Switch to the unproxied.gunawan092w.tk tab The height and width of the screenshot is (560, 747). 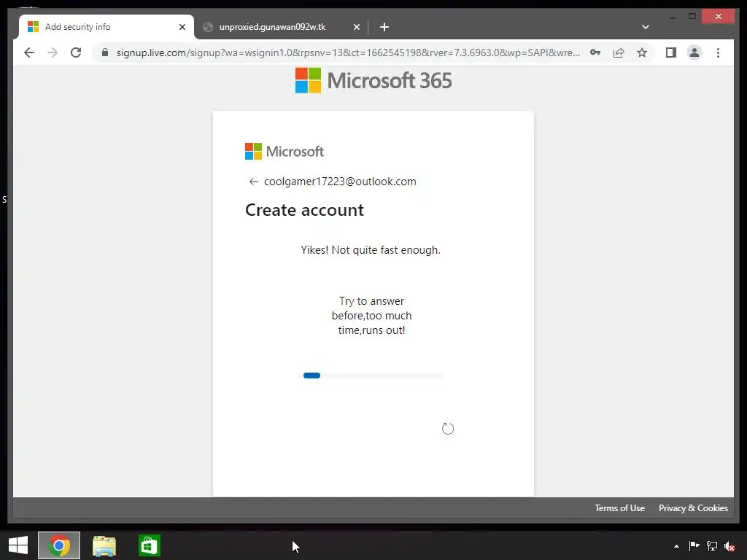point(281,27)
